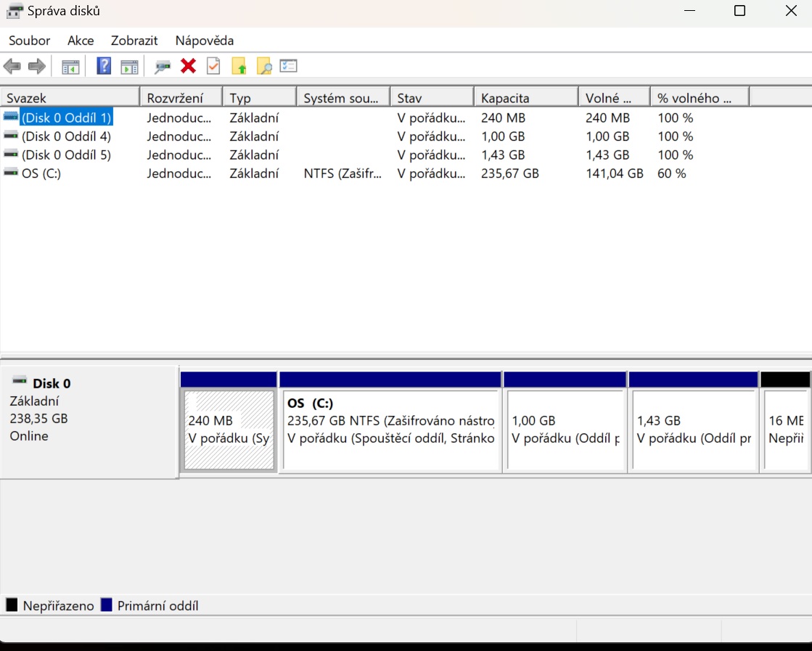Open help with the blue question mark icon
This screenshot has width=812, height=651.
[104, 67]
